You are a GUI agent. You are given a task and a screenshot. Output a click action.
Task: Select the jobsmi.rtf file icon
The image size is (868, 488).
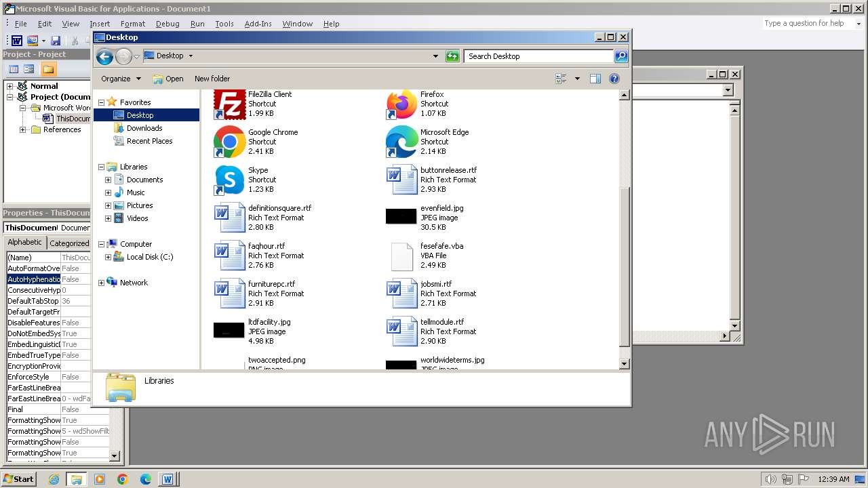(x=401, y=293)
